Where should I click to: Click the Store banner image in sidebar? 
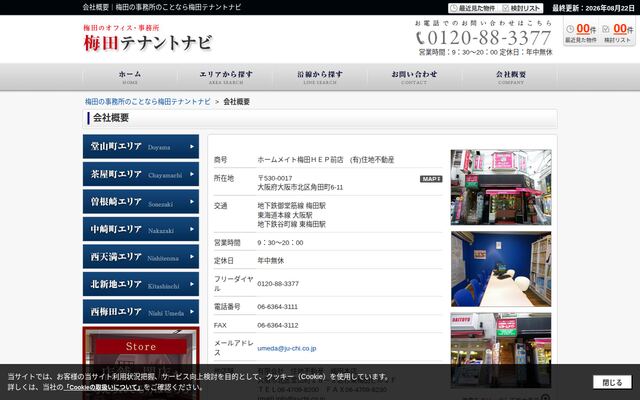[141, 345]
